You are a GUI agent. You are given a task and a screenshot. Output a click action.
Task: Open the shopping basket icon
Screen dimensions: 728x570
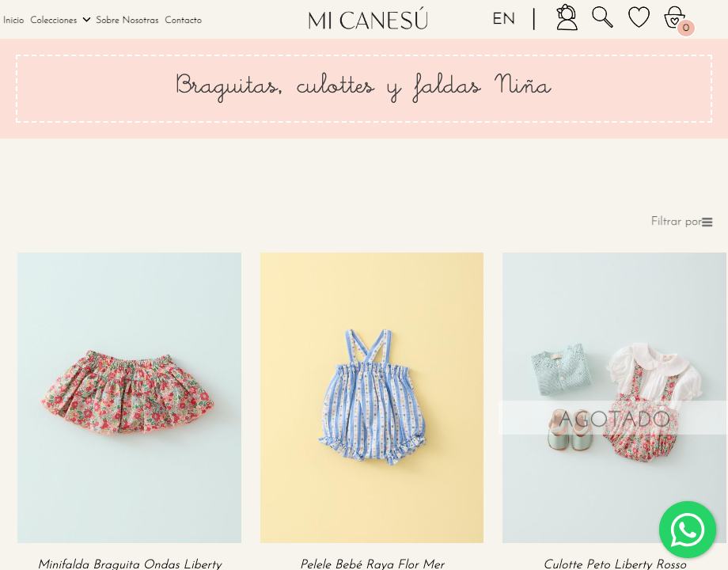click(x=674, y=17)
